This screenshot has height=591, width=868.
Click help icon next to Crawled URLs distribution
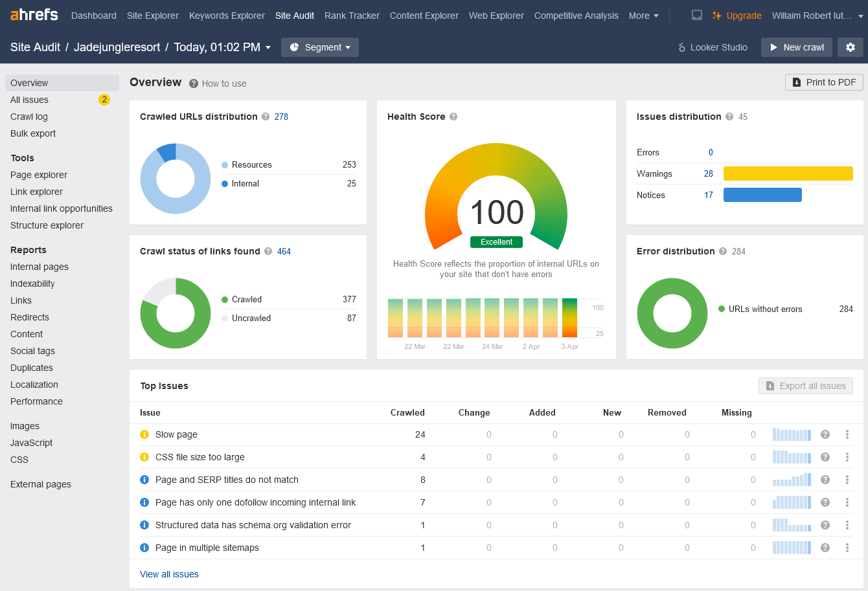pos(266,117)
